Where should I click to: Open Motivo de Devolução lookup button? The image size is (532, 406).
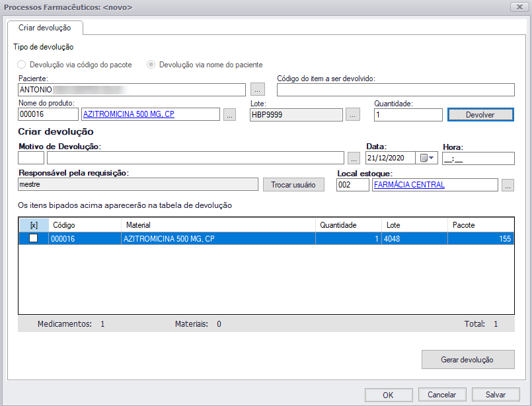pyautogui.click(x=354, y=158)
